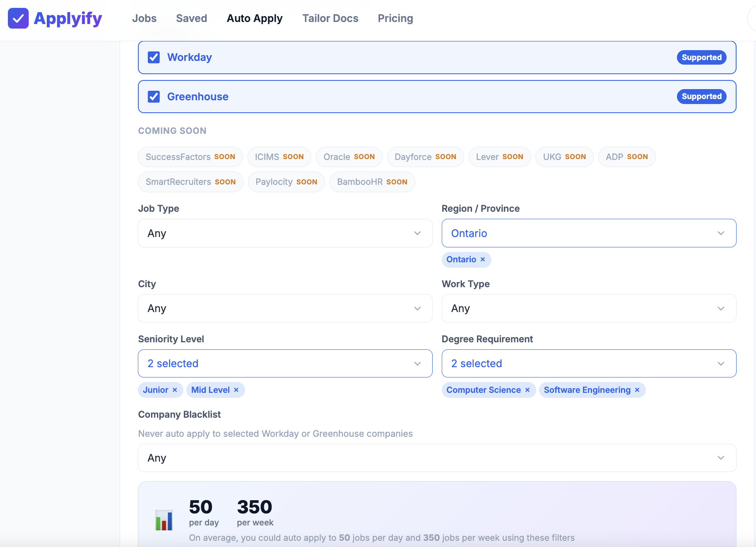The height and width of the screenshot is (547, 756).
Task: Open the Company Blacklist dropdown
Action: tap(437, 458)
